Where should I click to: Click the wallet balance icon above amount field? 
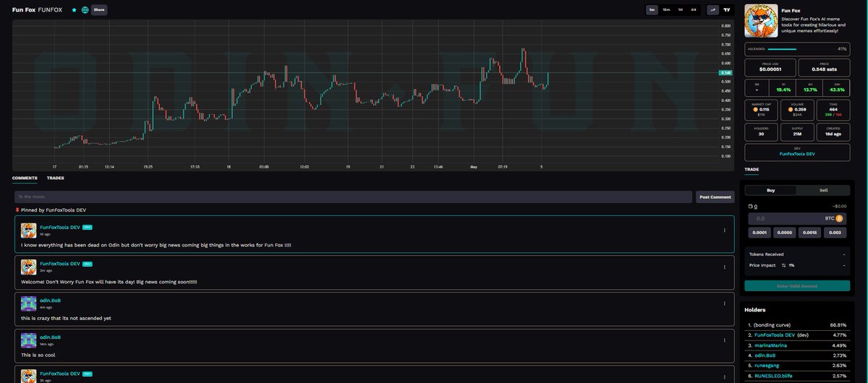750,206
